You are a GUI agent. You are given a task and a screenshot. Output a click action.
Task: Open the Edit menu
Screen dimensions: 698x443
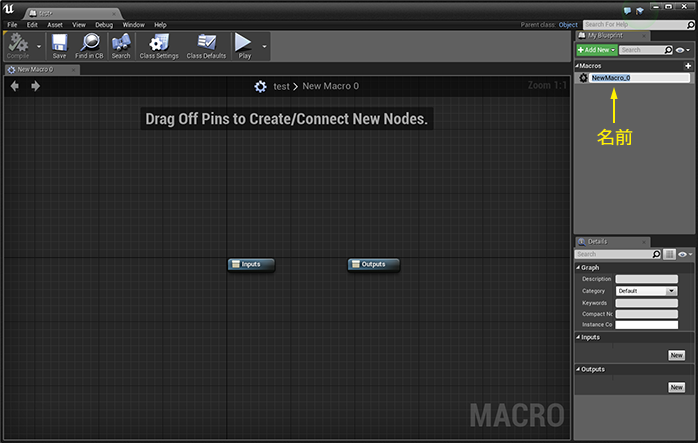tap(32, 25)
